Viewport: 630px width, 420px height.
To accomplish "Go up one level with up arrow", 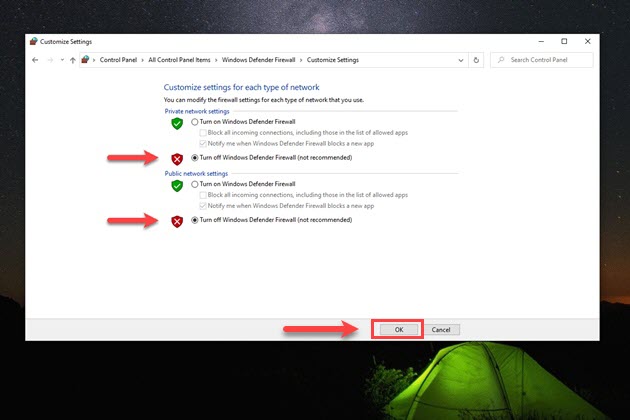I will (x=72, y=60).
